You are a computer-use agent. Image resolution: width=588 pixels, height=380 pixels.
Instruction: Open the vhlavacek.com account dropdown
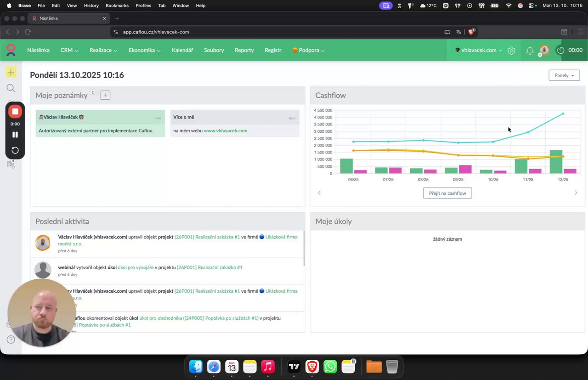coord(478,50)
